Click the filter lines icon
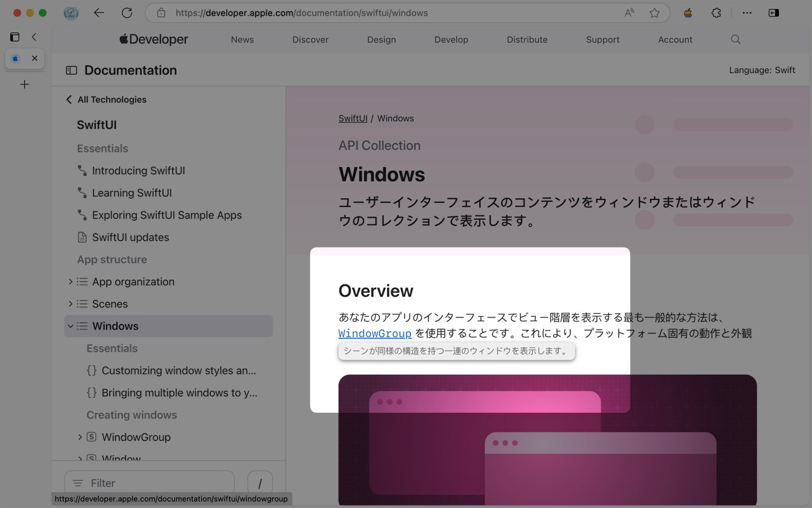812x508 pixels. (78, 483)
